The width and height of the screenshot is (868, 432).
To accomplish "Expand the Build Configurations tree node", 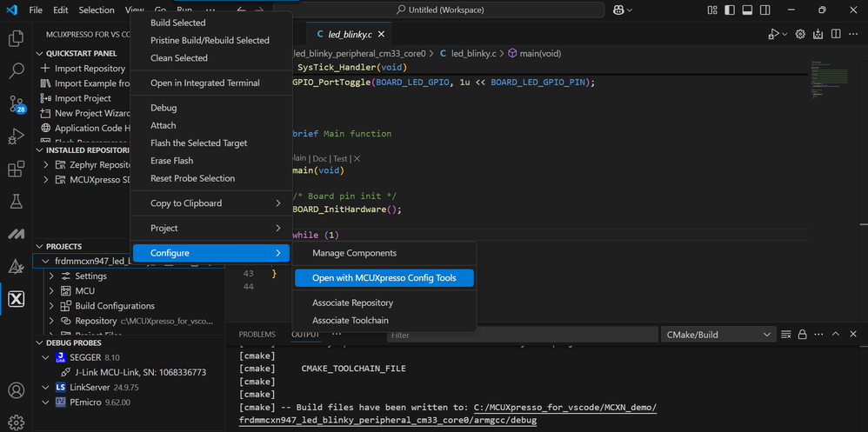I will click(x=51, y=306).
